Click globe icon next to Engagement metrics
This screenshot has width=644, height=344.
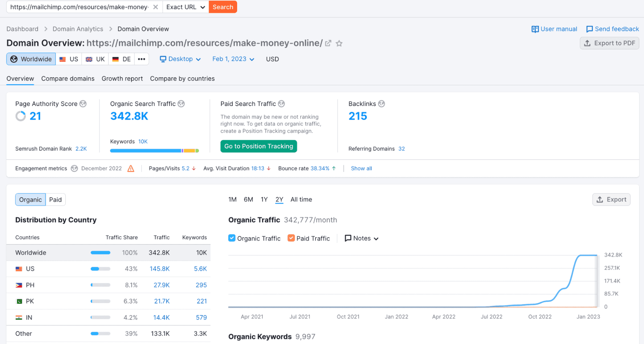pyautogui.click(x=74, y=168)
